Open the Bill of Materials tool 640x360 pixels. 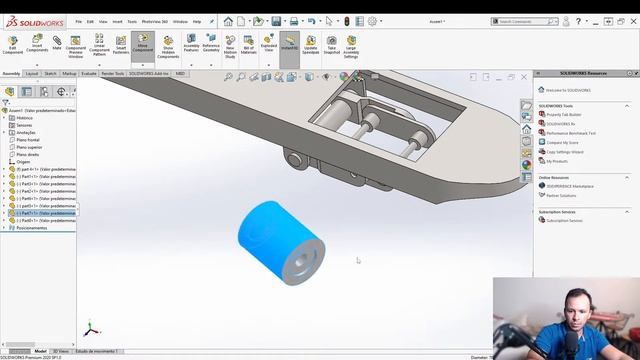[249, 44]
